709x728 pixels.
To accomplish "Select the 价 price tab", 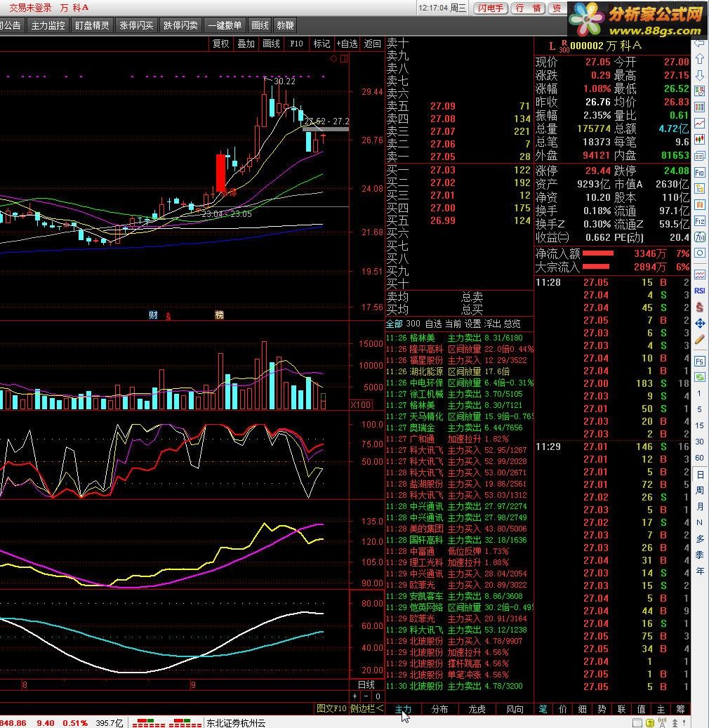I will coord(563,709).
